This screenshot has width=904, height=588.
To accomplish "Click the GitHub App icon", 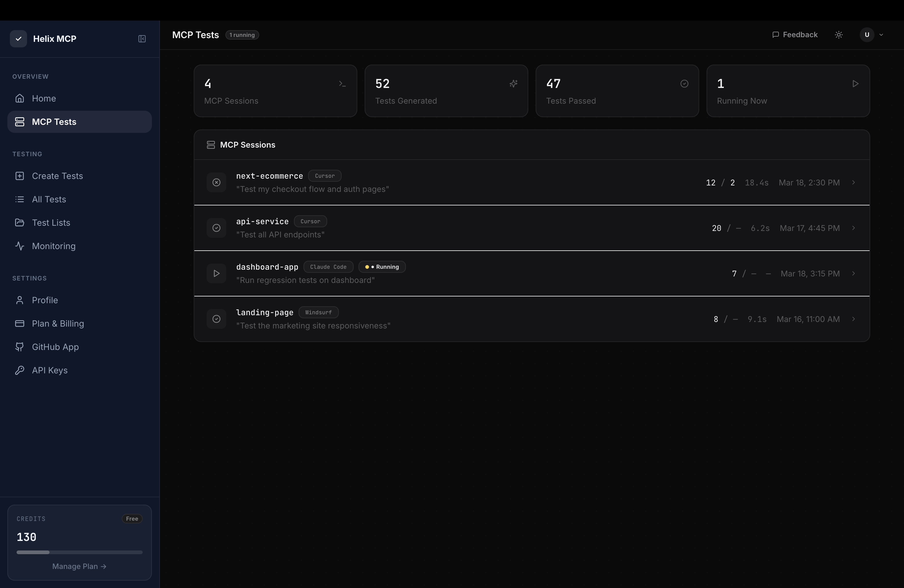I will [20, 347].
